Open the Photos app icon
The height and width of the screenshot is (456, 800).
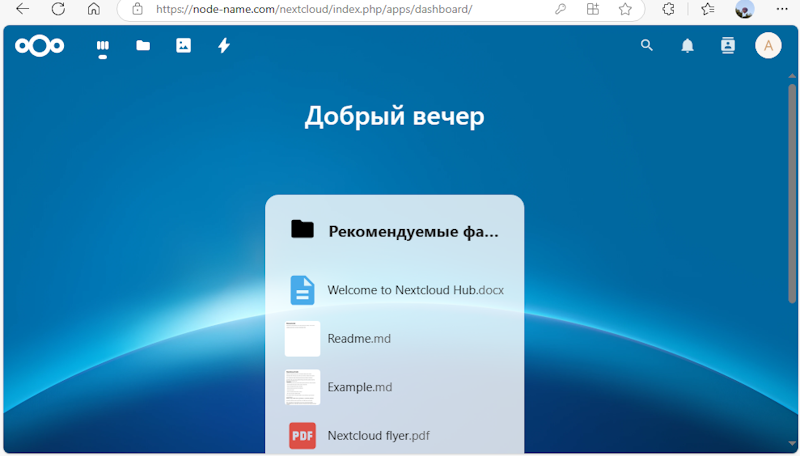coord(183,46)
